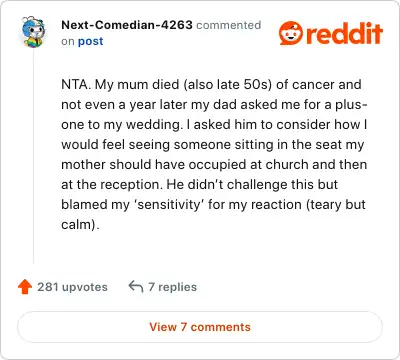The image size is (400, 360).
Task: Click the Reddit Snoo mascot logo
Action: coord(291,33)
